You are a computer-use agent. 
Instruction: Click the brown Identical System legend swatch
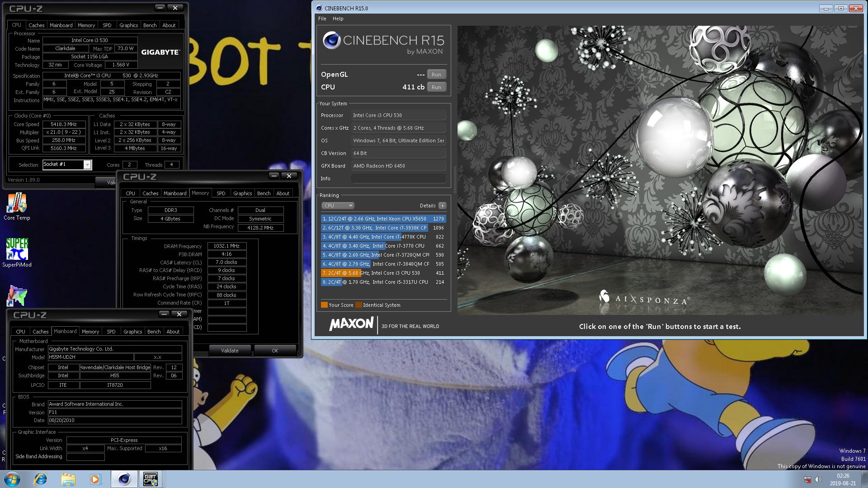pyautogui.click(x=359, y=305)
